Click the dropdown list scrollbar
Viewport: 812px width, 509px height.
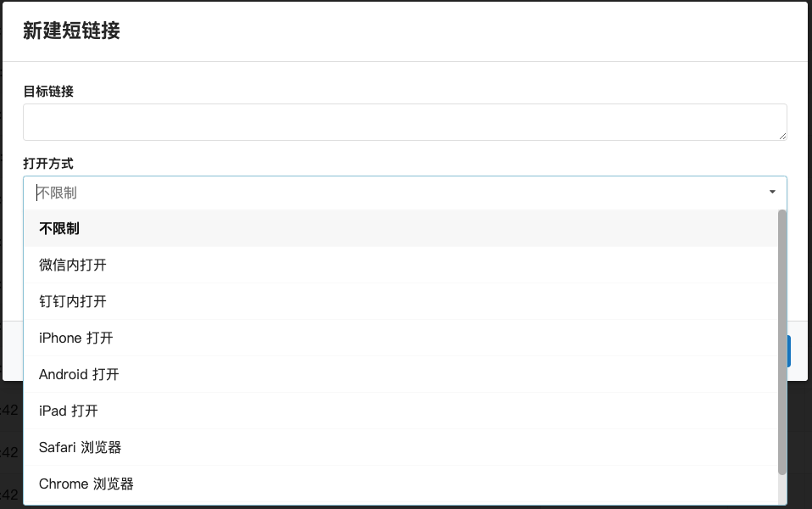click(x=781, y=339)
